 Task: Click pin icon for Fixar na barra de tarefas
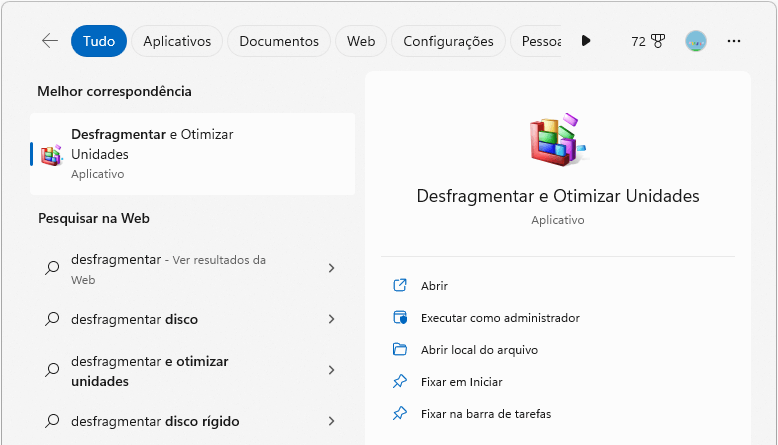pyautogui.click(x=400, y=413)
